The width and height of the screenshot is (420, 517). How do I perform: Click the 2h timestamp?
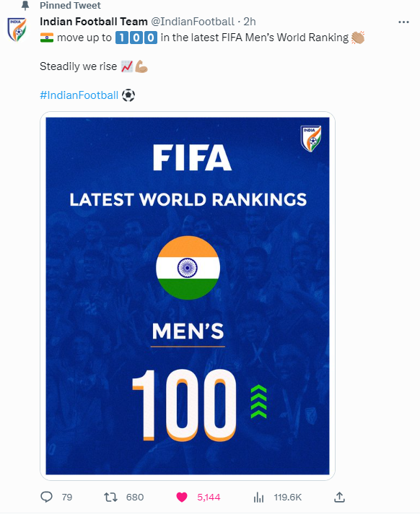tap(250, 22)
